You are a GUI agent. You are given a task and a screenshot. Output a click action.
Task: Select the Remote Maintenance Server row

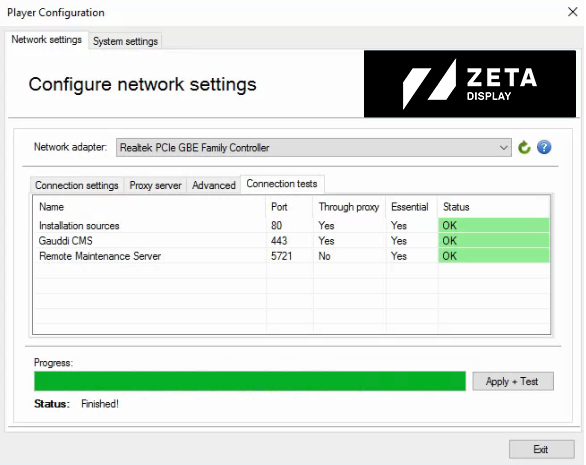tap(292, 256)
